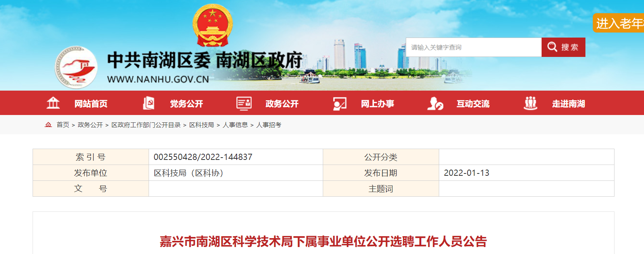Select the date 2022-01-13
Screen dimensions: 644x254
tap(466, 173)
